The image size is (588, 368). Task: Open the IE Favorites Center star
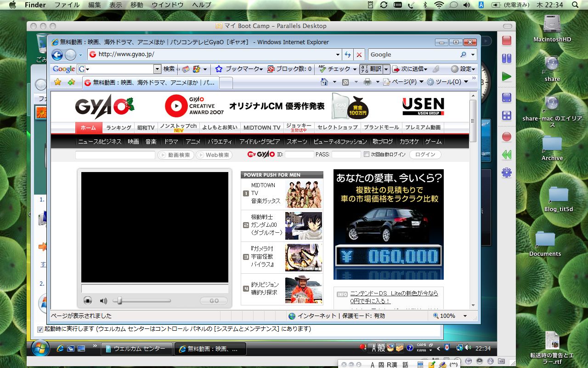coord(57,82)
